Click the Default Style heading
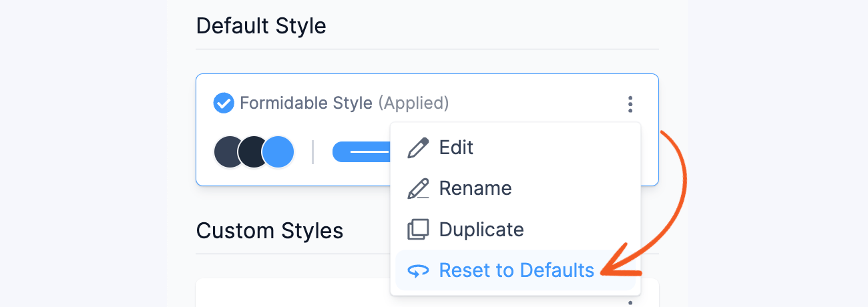Image resolution: width=868 pixels, height=307 pixels. [x=261, y=26]
